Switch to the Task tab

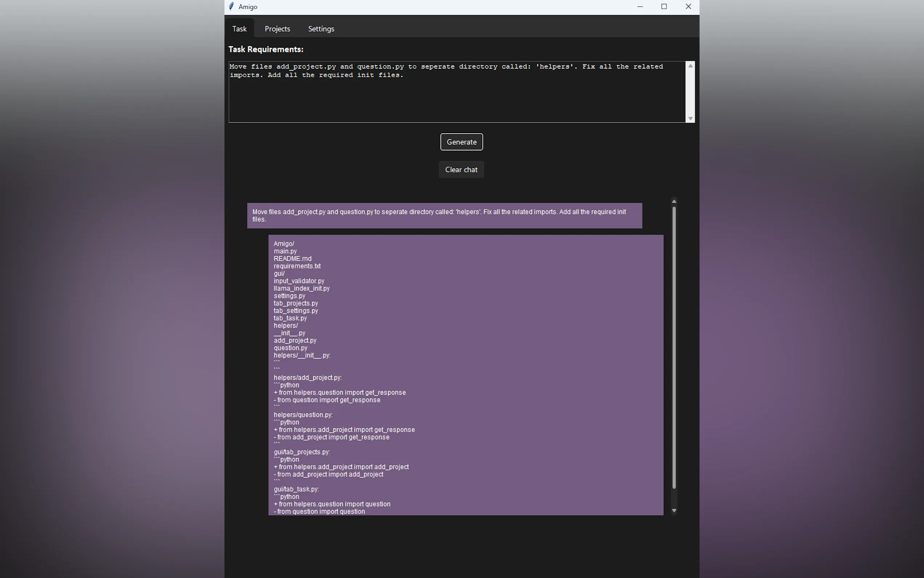click(x=239, y=29)
